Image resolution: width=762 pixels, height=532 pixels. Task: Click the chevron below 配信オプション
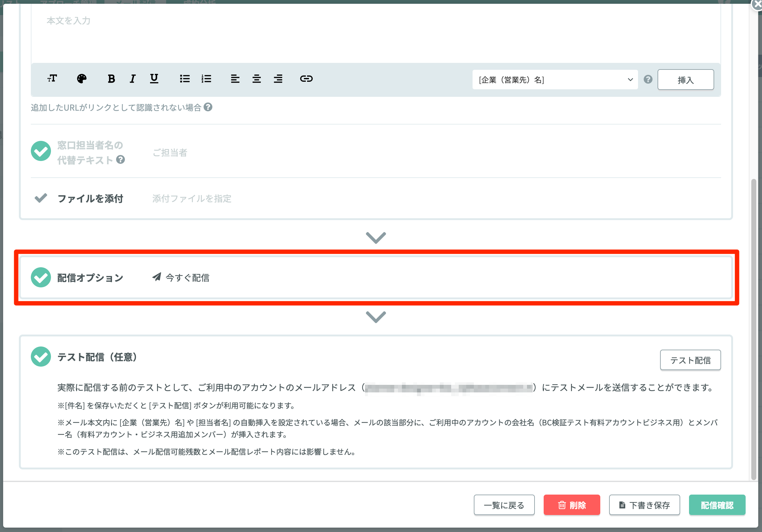pyautogui.click(x=376, y=317)
